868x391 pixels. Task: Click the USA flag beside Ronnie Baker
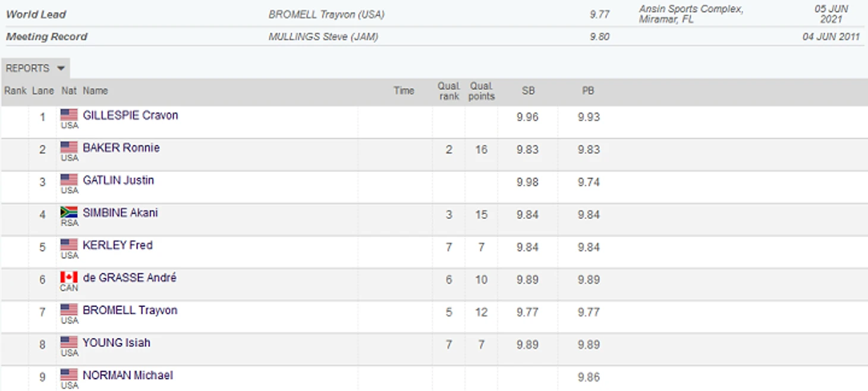[69, 148]
